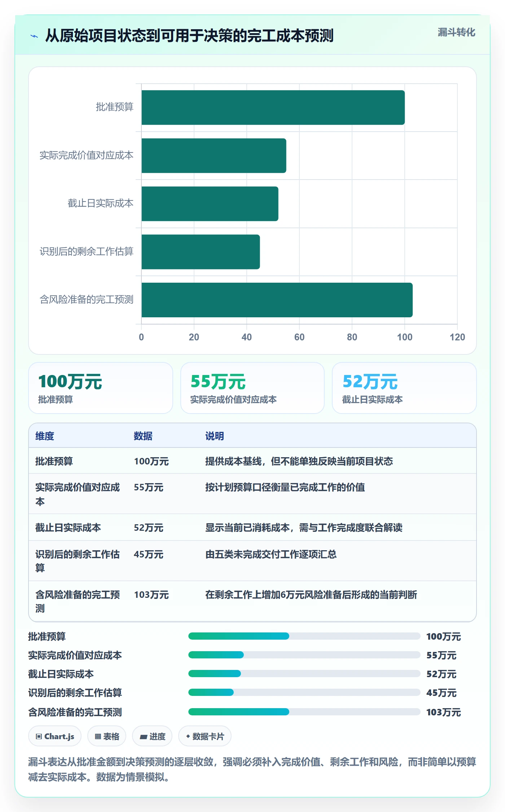Click the 截止日实际成本 chart bar
Image resolution: width=505 pixels, height=812 pixels.
pos(210,204)
